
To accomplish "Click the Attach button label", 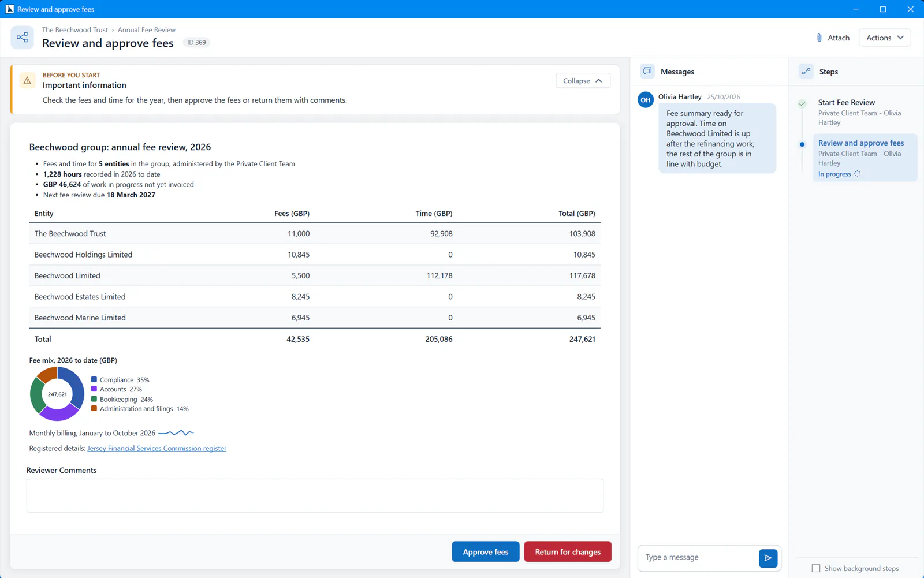I will click(x=839, y=38).
